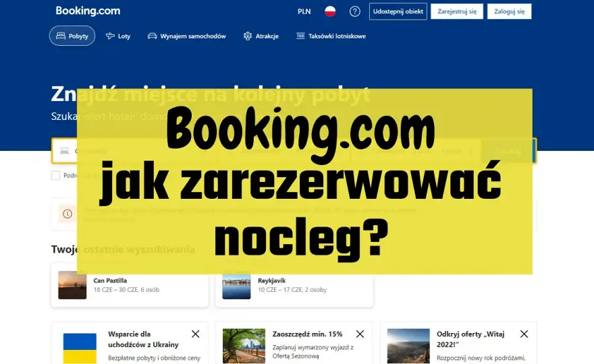Select the Taksówki lotniskowe tab

point(331,36)
